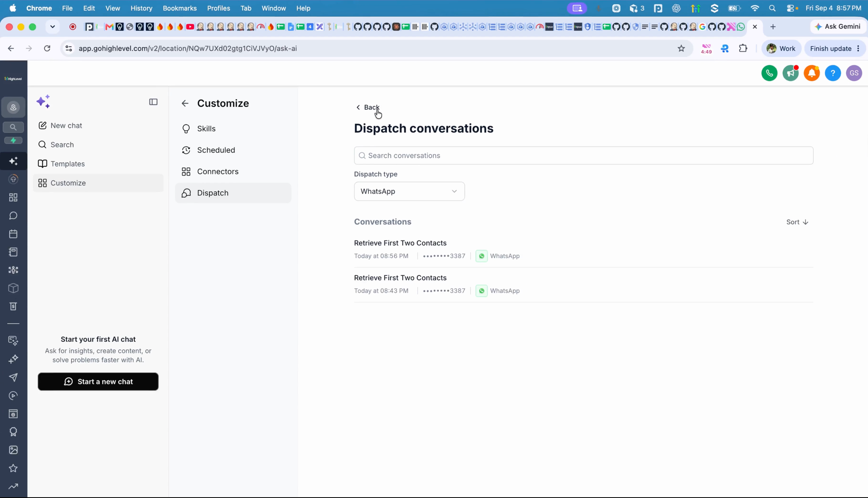Collapse the Ask AI sidebar panel icon

click(x=153, y=102)
